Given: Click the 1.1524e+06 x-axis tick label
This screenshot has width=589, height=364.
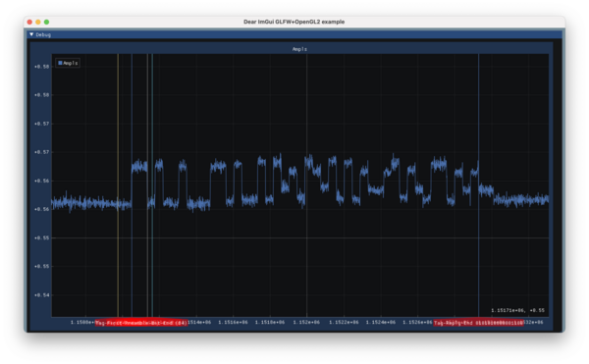Looking at the screenshot, I should 381,322.
